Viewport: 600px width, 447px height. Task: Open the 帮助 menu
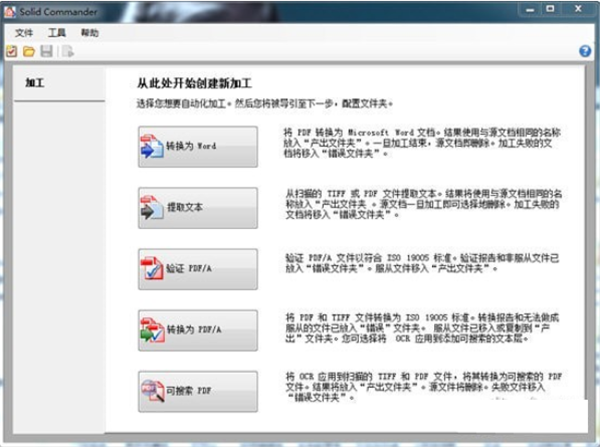click(90, 33)
